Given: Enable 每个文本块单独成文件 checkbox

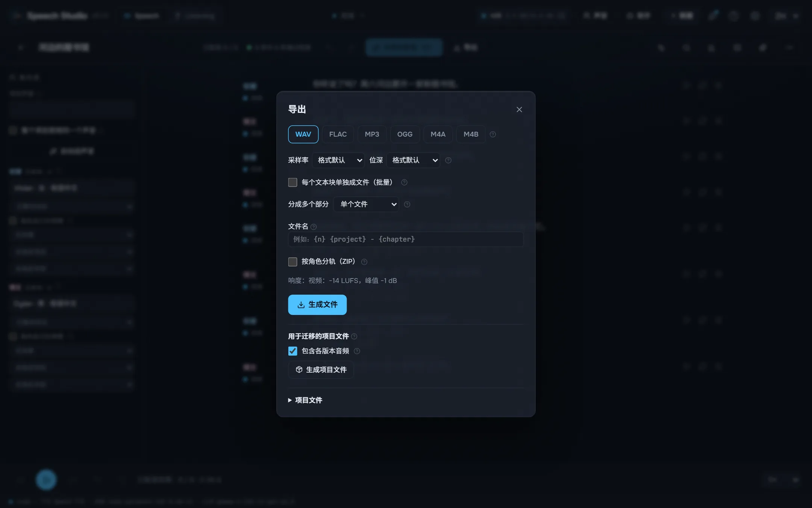Looking at the screenshot, I should pos(292,183).
